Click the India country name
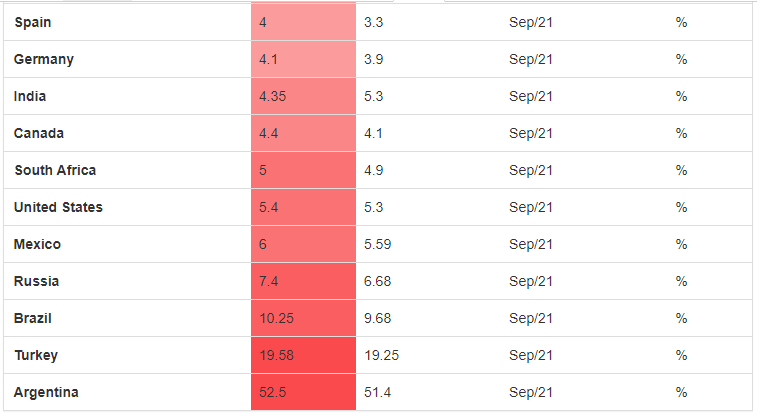The width and height of the screenshot is (757, 415). point(30,96)
